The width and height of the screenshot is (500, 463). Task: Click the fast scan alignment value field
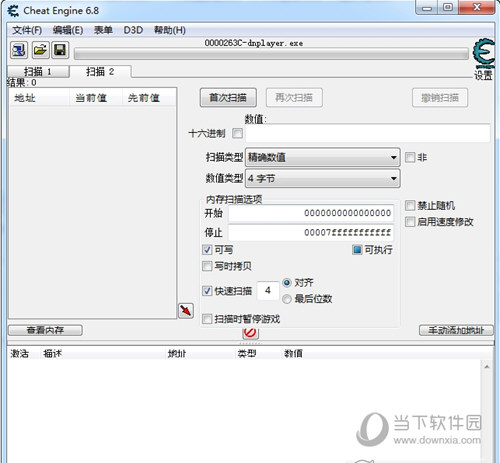coord(268,291)
